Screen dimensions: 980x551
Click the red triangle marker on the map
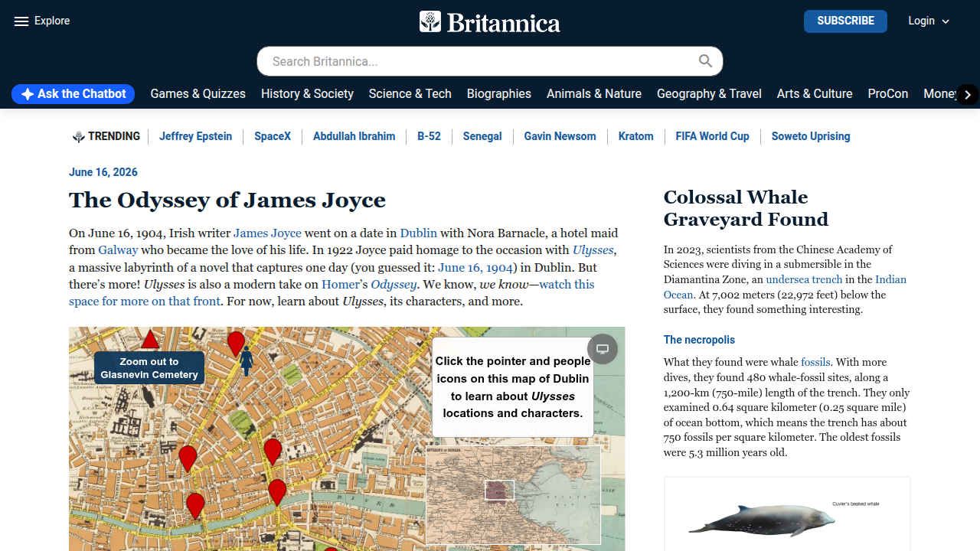pos(150,338)
